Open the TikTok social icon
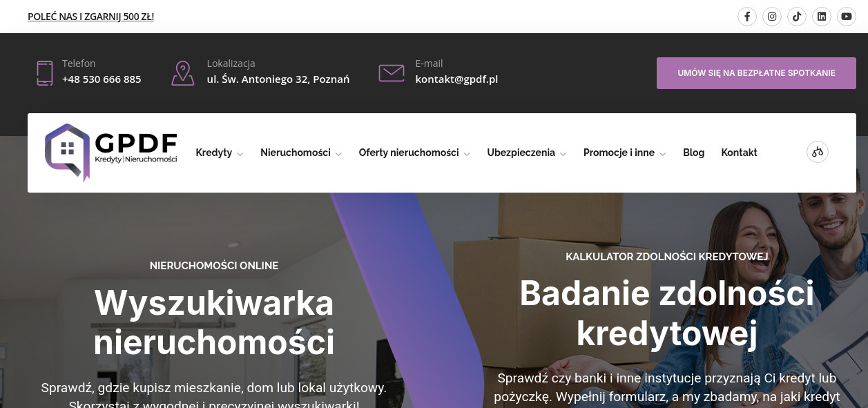The height and width of the screenshot is (408, 868). (797, 17)
